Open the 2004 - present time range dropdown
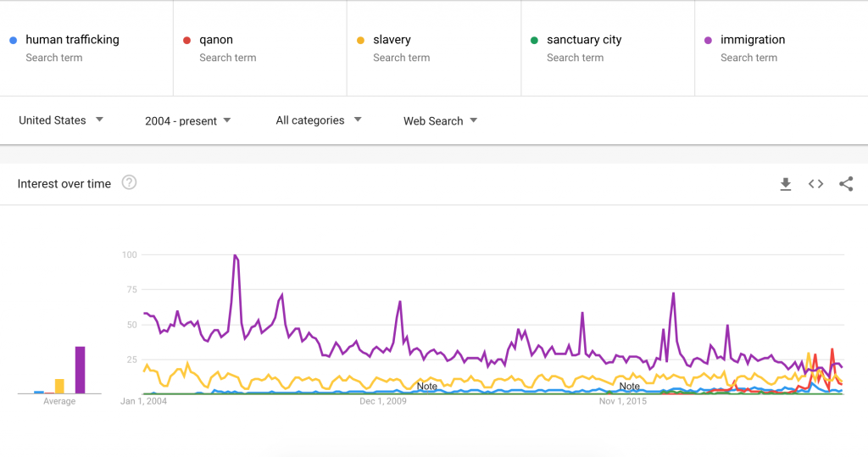The width and height of the screenshot is (868, 457). pyautogui.click(x=187, y=121)
